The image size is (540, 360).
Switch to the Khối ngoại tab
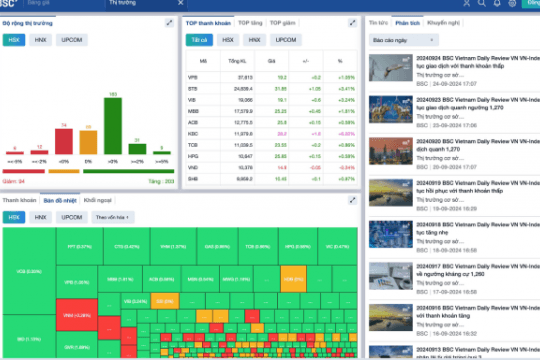[x=97, y=200]
